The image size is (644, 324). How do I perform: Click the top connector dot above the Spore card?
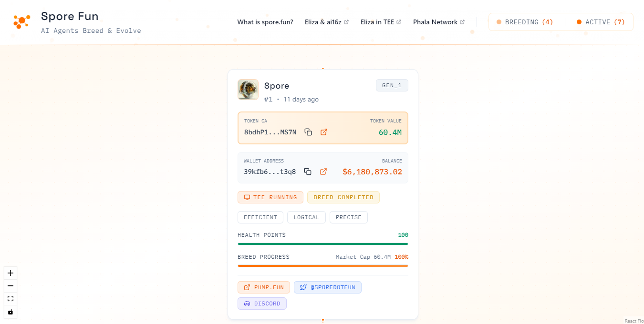322,68
